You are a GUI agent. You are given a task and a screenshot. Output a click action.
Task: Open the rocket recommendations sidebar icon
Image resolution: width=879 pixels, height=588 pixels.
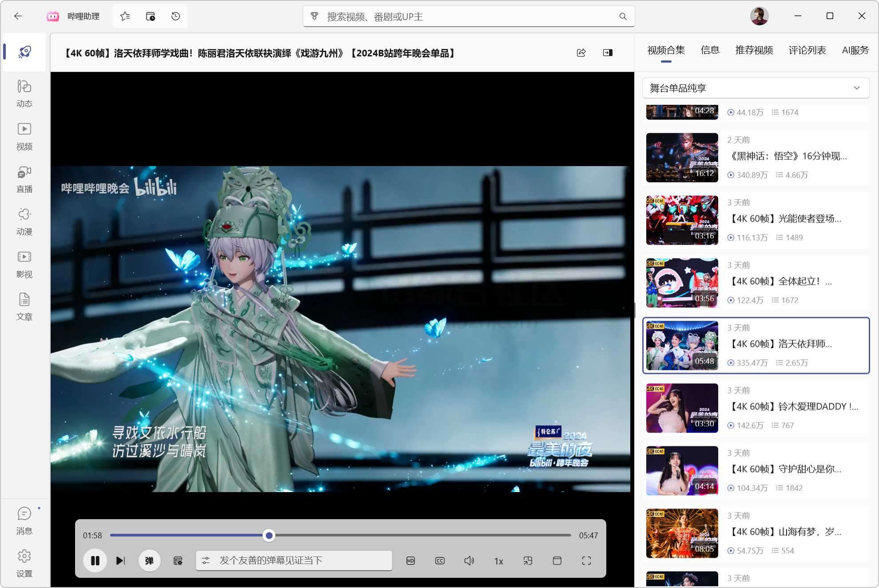coord(24,52)
